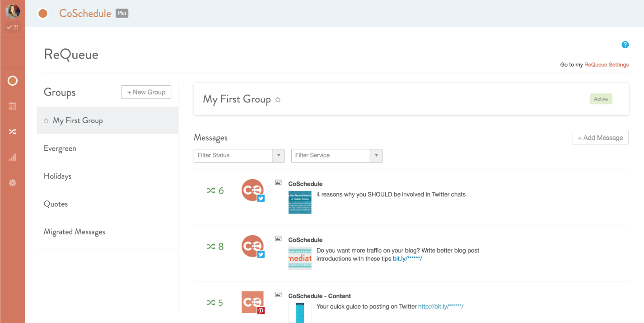Viewport: 644px width, 323px height.
Task: Open the user profile avatar
Action: (x=13, y=11)
